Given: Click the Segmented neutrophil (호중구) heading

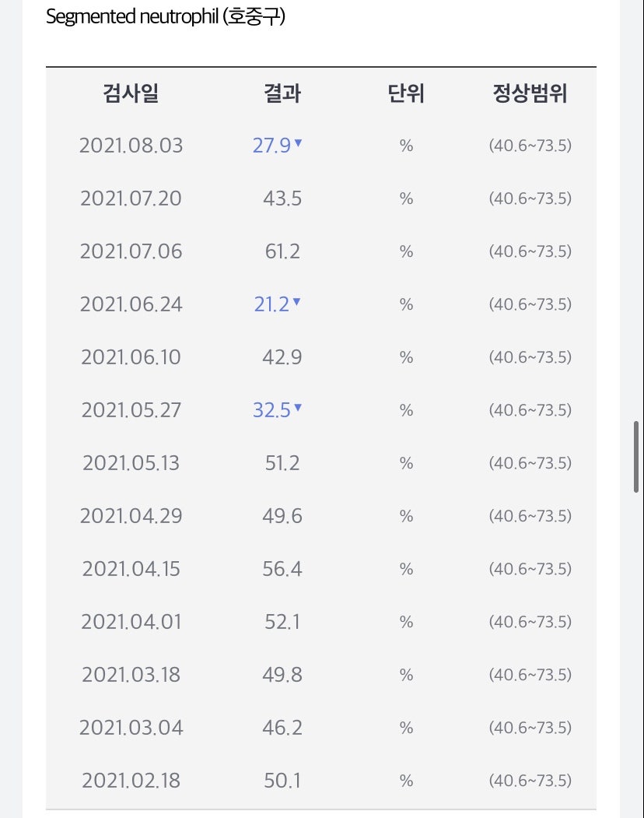Looking at the screenshot, I should [x=166, y=16].
